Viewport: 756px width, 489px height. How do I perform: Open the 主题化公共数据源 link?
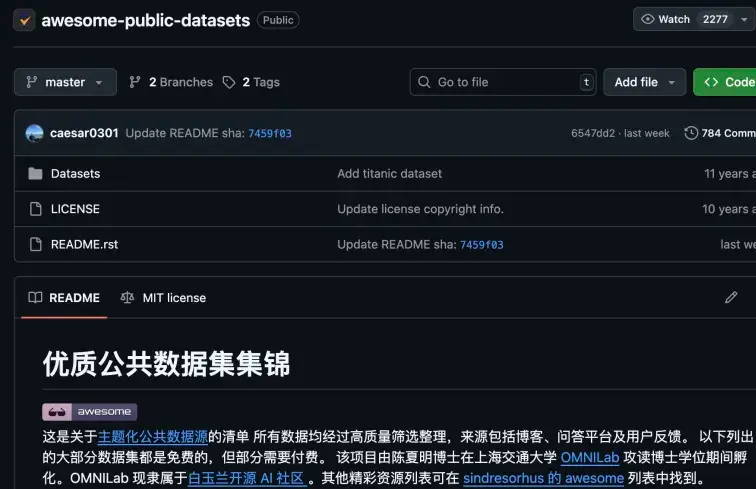(153, 437)
